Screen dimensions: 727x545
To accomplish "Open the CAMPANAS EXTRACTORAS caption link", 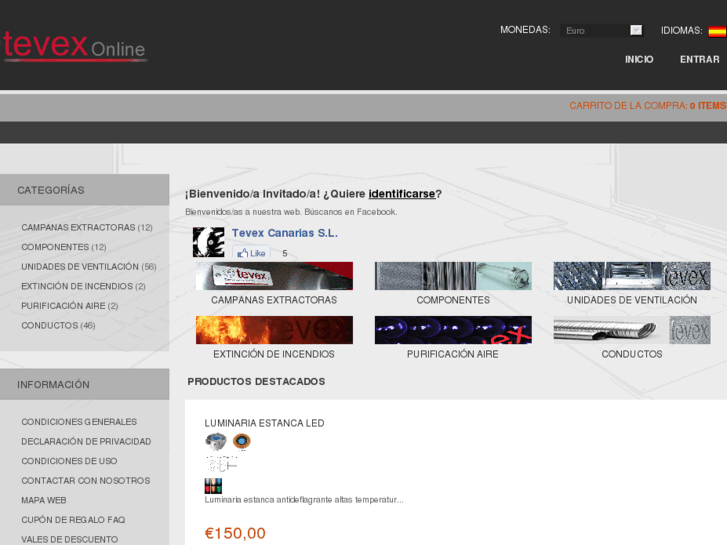I will (274, 300).
